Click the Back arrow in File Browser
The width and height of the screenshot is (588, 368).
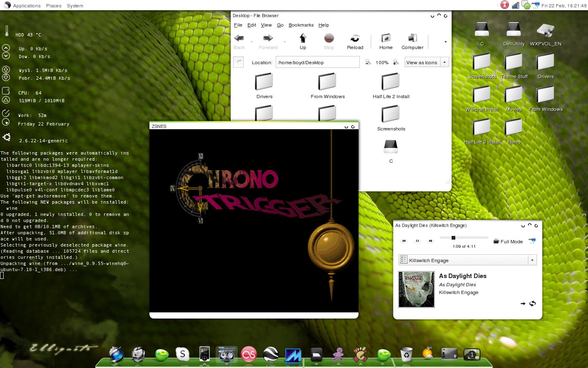coord(239,41)
